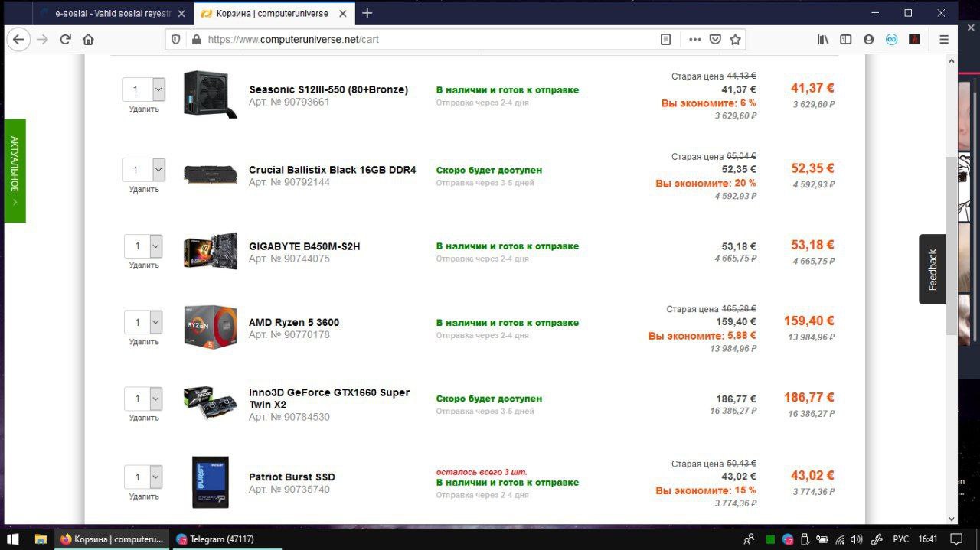Image resolution: width=980 pixels, height=550 pixels.
Task: Click the Seasonic power supply thumbnail
Action: tap(209, 94)
